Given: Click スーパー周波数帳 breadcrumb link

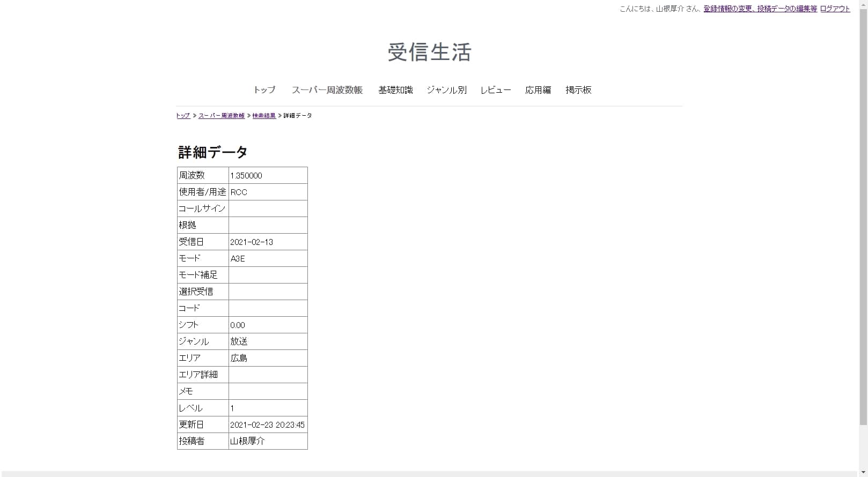Looking at the screenshot, I should point(222,116).
